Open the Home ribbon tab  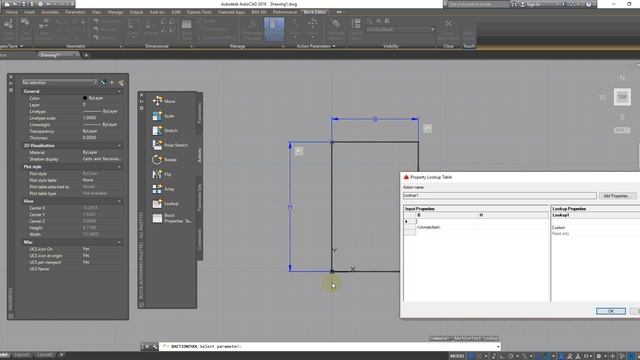[11, 12]
